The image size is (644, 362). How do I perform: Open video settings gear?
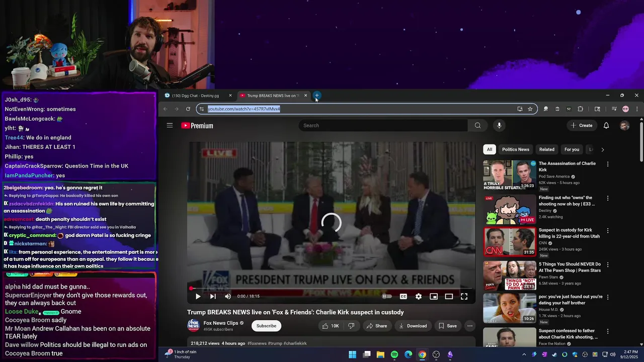point(418,296)
